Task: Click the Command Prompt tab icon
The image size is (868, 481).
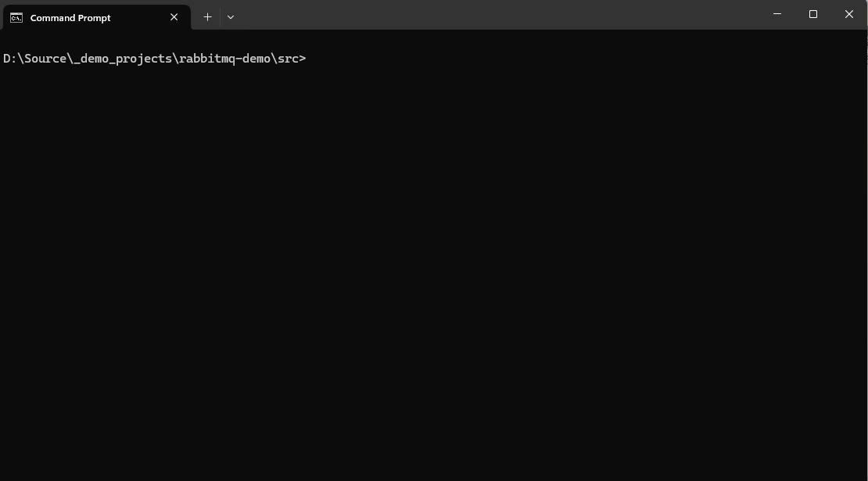Action: coord(16,17)
